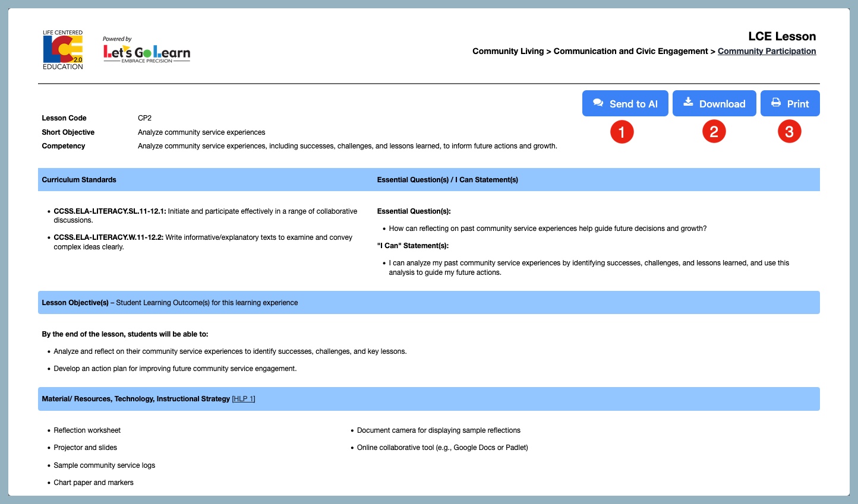Click the Life Centered Education LCE logo
Viewport: 858px width, 504px height.
[63, 50]
